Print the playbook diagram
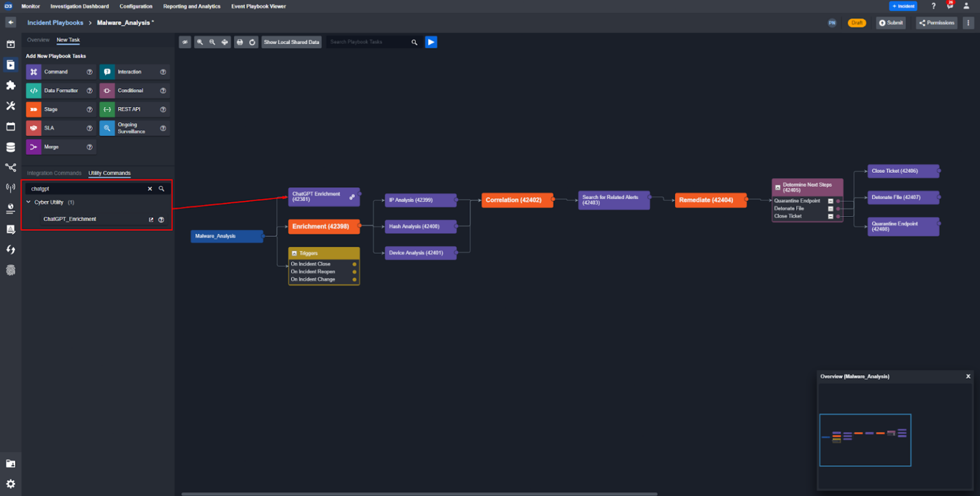This screenshot has height=496, width=980. pyautogui.click(x=239, y=41)
